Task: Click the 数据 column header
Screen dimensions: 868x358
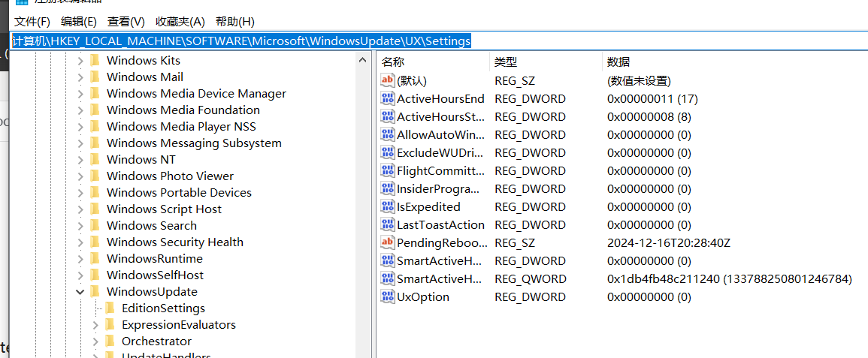Action: 618,62
